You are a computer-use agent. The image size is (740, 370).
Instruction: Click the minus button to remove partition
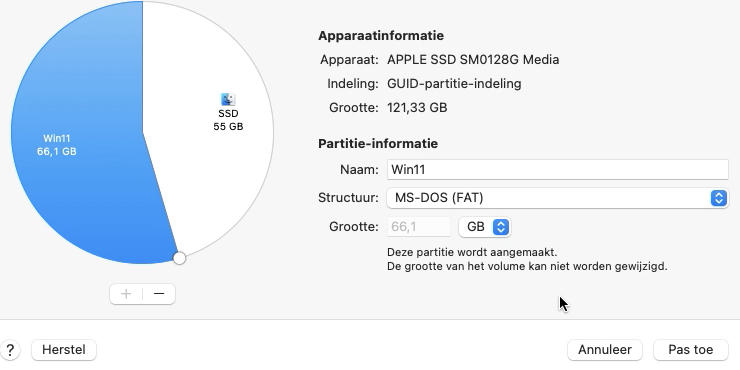point(159,294)
